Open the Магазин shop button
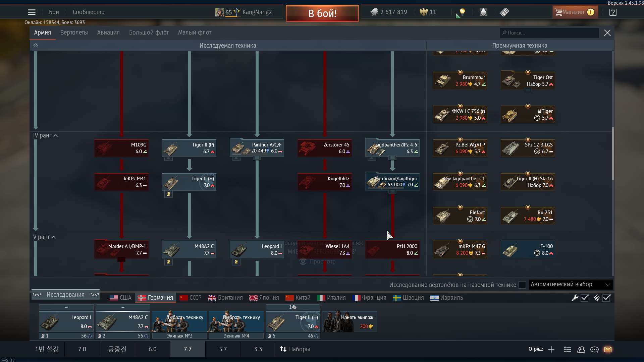644x362 pixels. [575, 12]
